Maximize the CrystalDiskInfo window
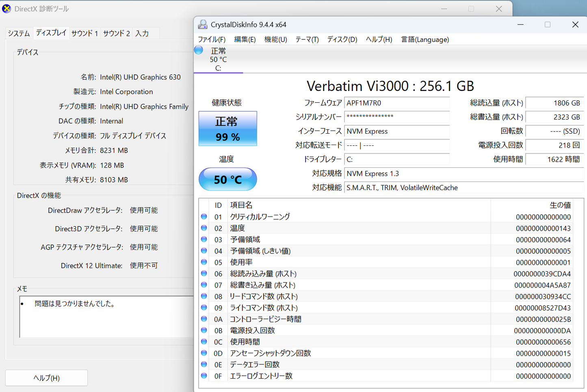The image size is (587, 392). 548,25
